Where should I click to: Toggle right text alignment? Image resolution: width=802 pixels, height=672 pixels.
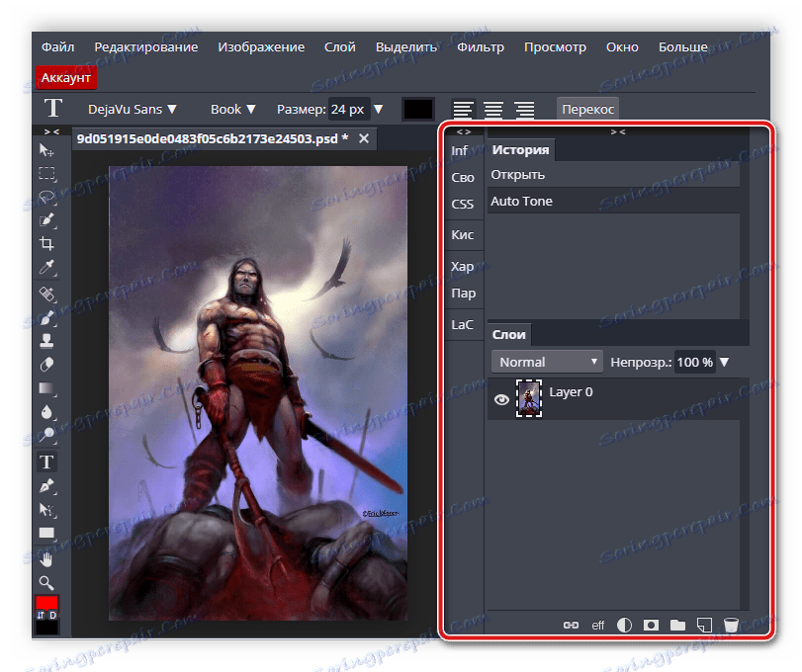pos(524,110)
